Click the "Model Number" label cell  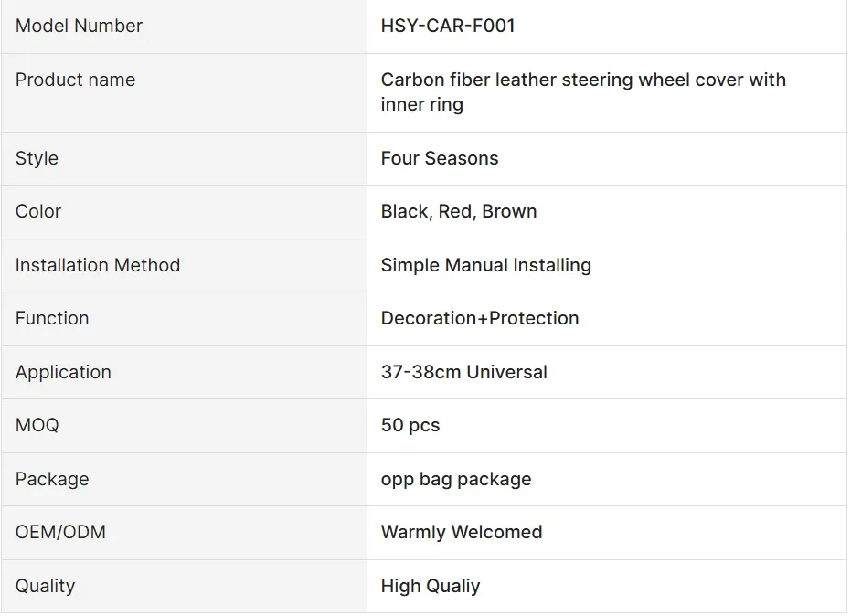coord(80,27)
